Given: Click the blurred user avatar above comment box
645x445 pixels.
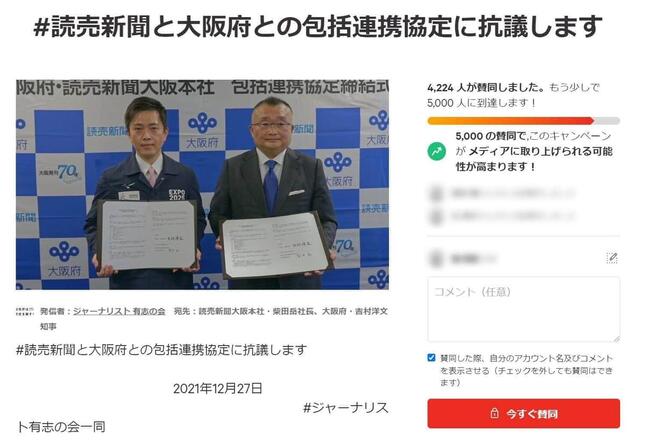Looking at the screenshot, I should click(x=436, y=259).
